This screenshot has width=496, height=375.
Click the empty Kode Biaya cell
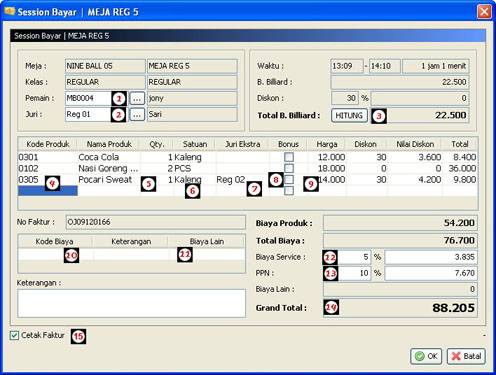(55, 255)
